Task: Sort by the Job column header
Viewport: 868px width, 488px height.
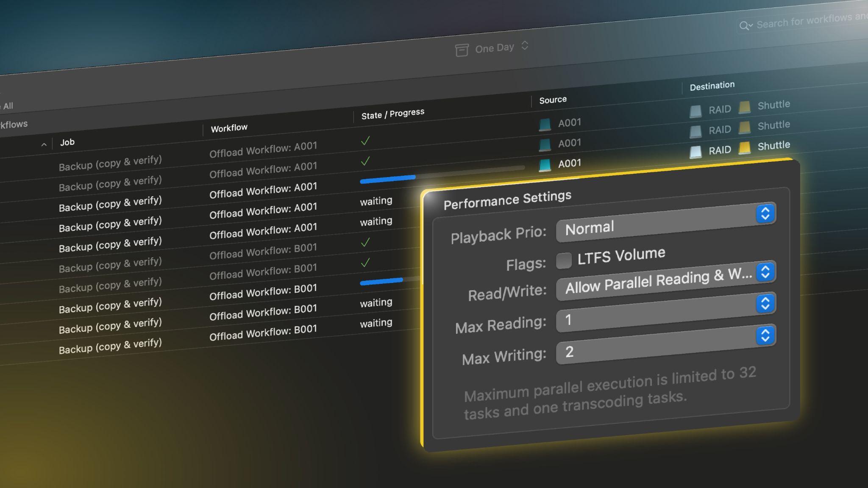Action: click(67, 142)
